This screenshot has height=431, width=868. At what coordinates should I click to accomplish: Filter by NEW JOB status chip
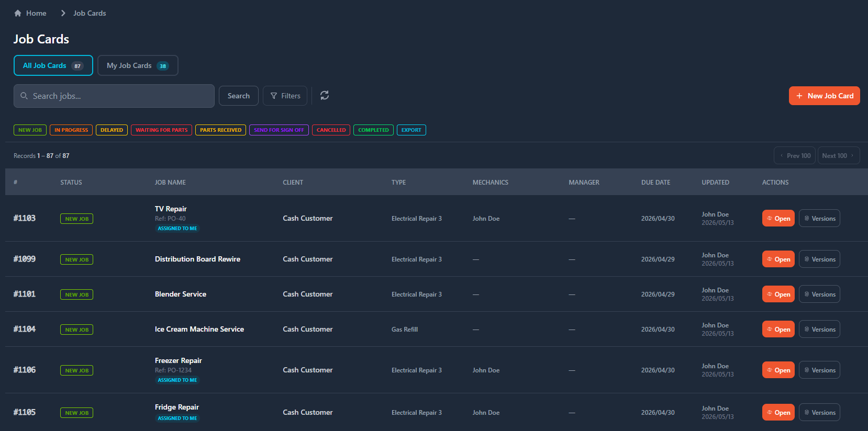[x=30, y=130]
